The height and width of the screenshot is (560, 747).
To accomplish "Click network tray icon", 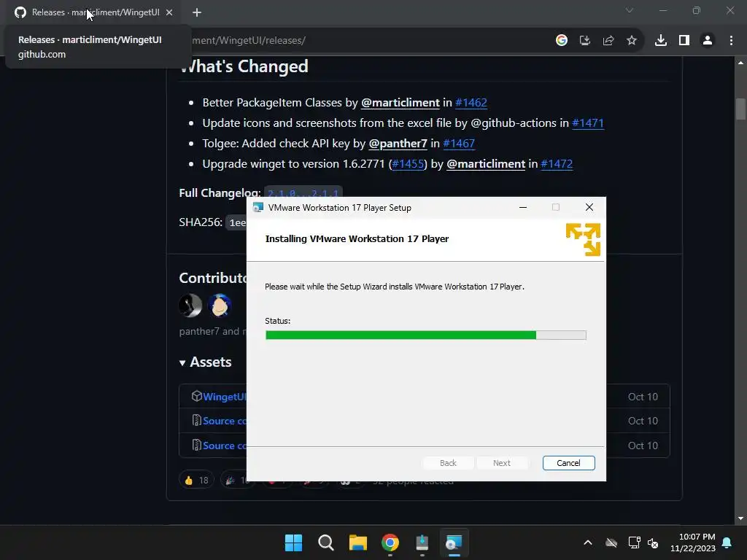I will [634, 542].
